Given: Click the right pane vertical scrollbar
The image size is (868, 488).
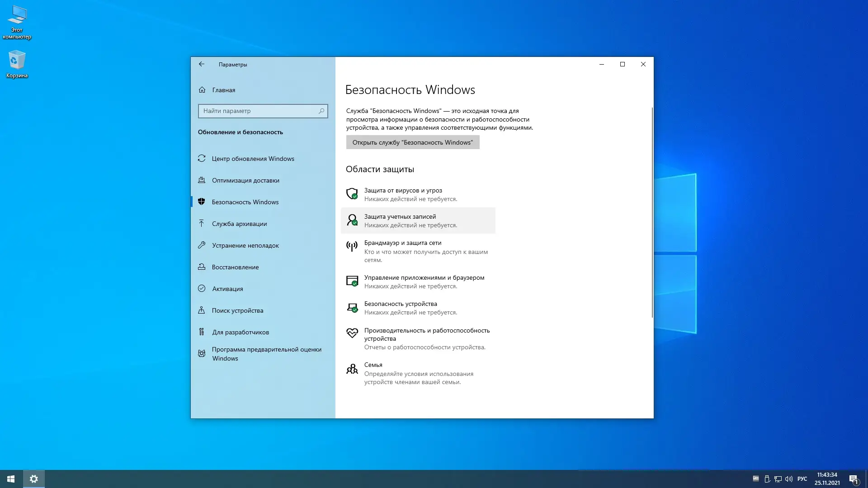Looking at the screenshot, I should tap(652, 212).
